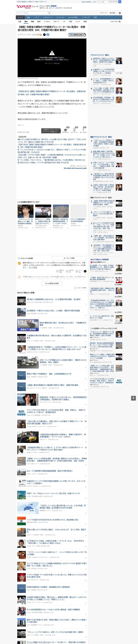Click the 新しい視点 exclamation reaction
Image resolution: width=138 pixels, height=644 pixels.
[83, 130]
